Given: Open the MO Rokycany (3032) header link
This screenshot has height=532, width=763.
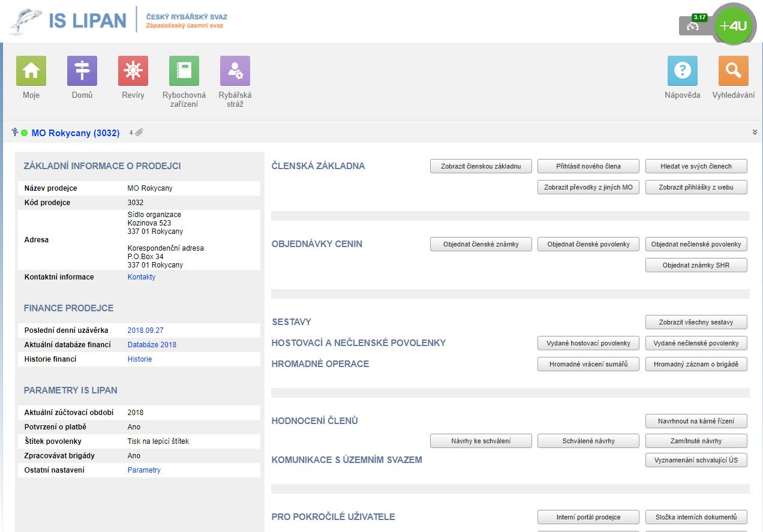Looking at the screenshot, I should (76, 133).
